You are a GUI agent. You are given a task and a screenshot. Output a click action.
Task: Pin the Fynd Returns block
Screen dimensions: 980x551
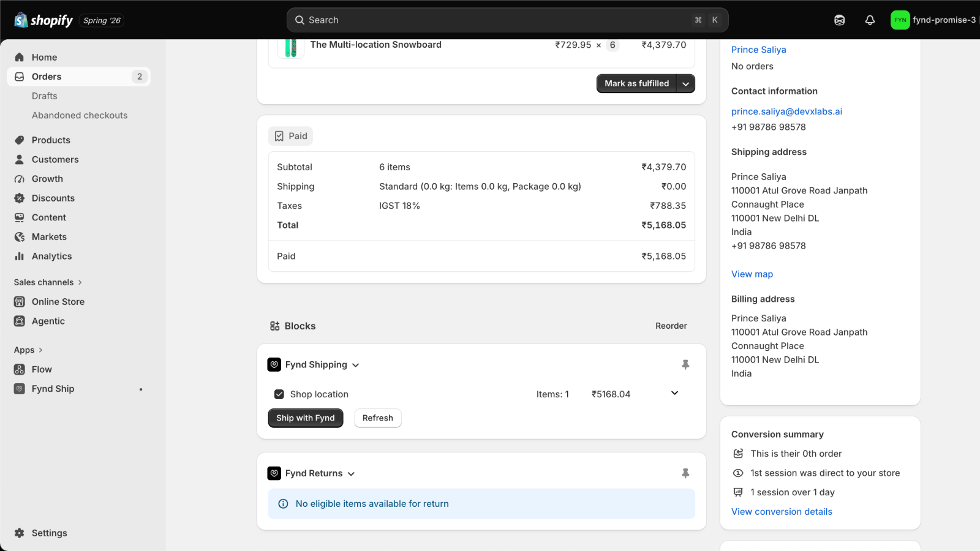(x=685, y=473)
